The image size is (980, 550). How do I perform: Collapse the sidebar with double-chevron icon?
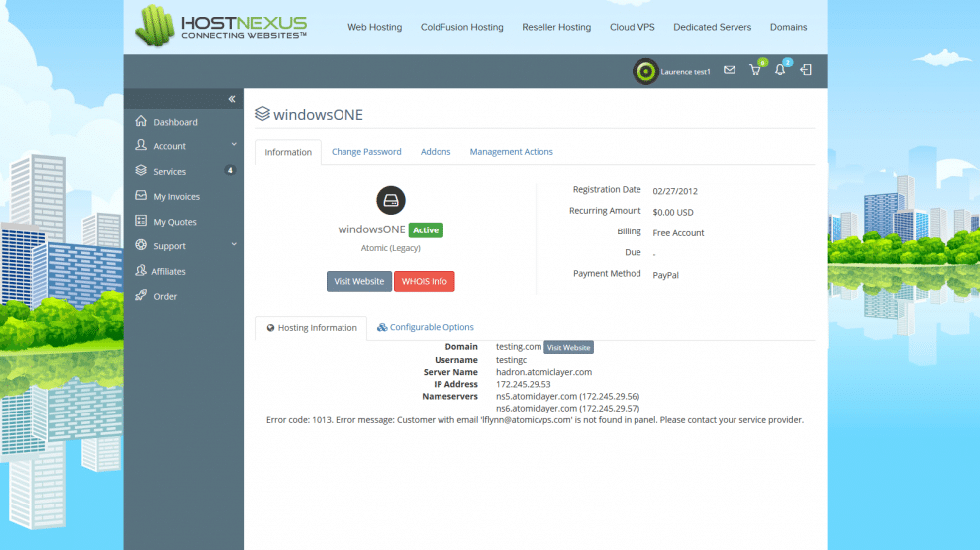point(232,99)
